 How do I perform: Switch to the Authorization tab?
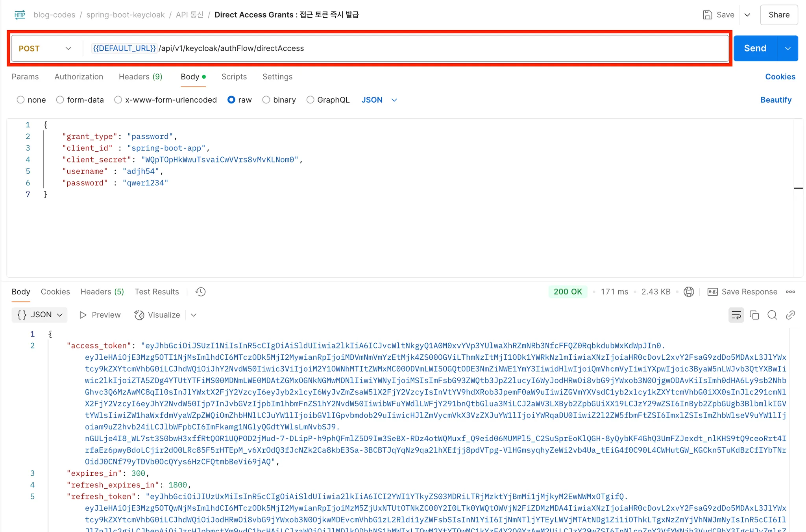(79, 77)
